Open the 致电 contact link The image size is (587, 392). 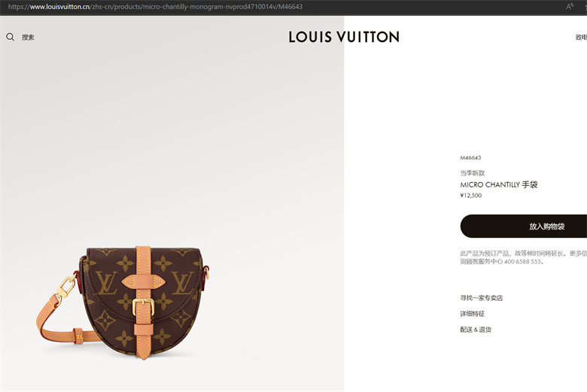coord(581,37)
